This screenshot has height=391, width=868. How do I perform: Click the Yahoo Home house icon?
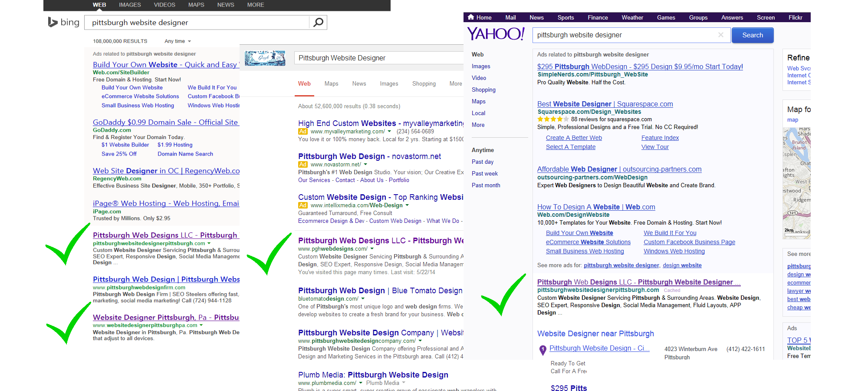(x=471, y=17)
